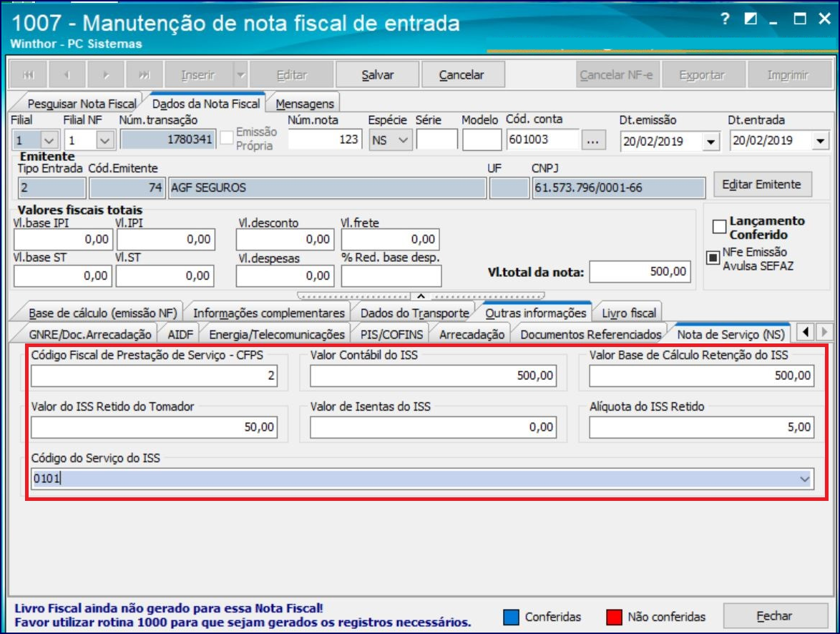Click Valor do ISS Retido do Tomador field
The width and height of the screenshot is (840, 634).
[x=155, y=427]
